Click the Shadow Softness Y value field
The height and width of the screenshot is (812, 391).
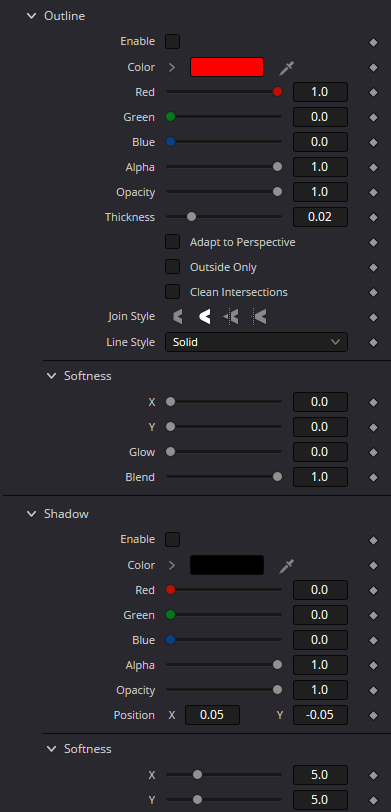point(320,800)
